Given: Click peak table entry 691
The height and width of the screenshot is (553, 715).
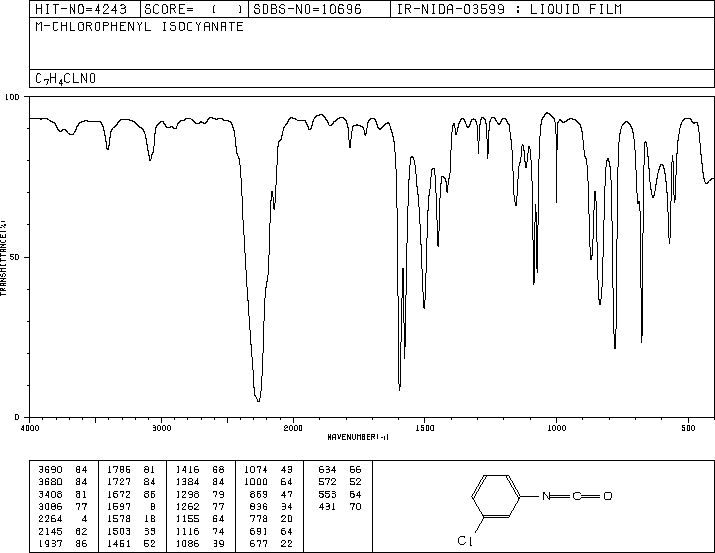Looking at the screenshot, I should tap(259, 531).
